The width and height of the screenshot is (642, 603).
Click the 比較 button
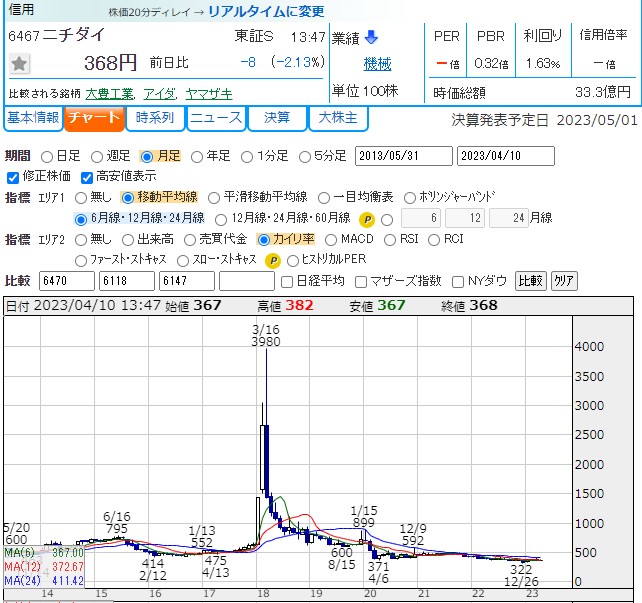pyautogui.click(x=530, y=281)
